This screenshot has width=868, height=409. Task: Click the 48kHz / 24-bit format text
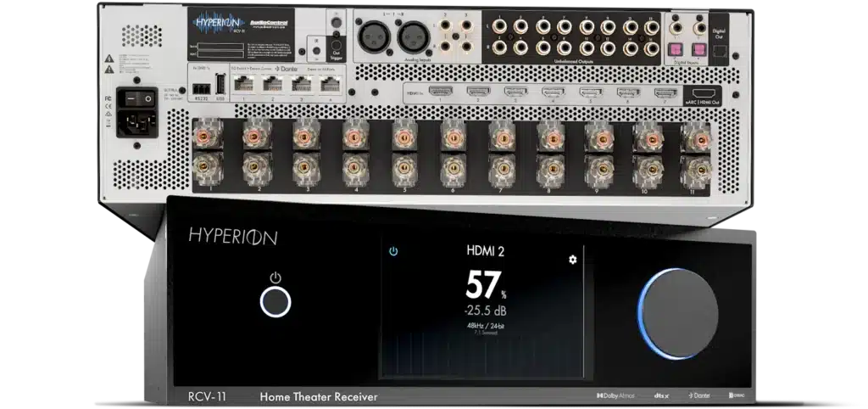486,326
